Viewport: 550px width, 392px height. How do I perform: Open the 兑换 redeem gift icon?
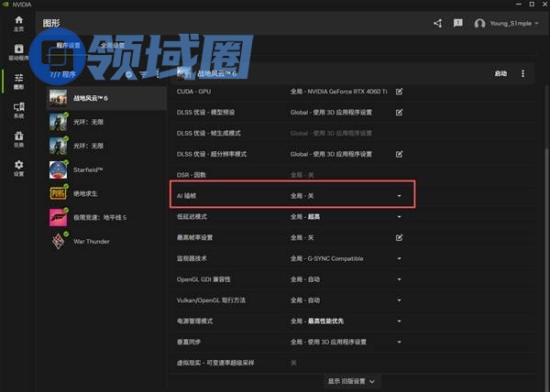18,140
